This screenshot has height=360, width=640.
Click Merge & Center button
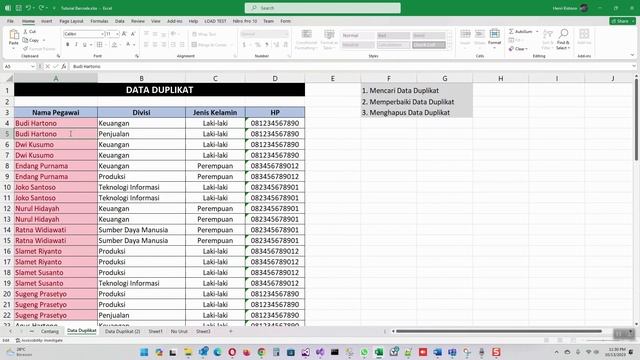click(209, 44)
